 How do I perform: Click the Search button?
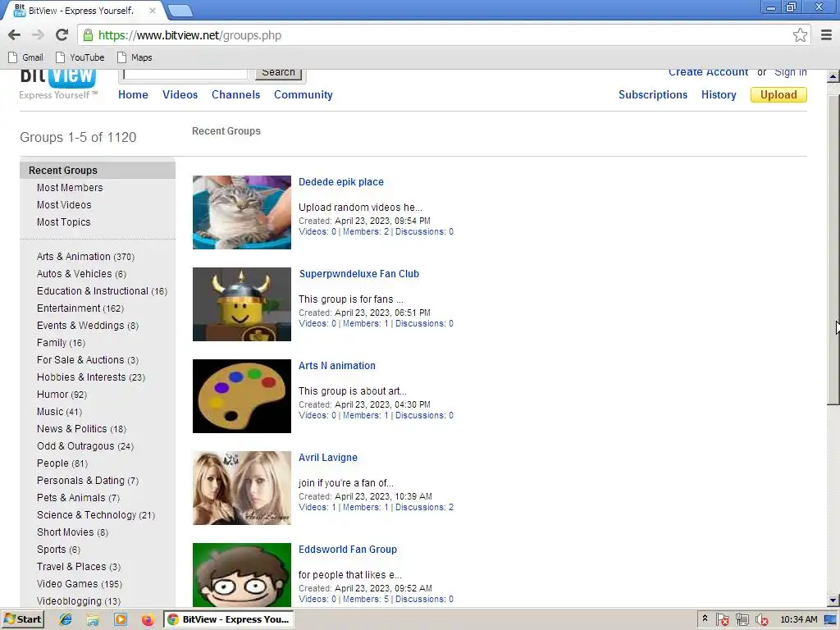pyautogui.click(x=278, y=73)
